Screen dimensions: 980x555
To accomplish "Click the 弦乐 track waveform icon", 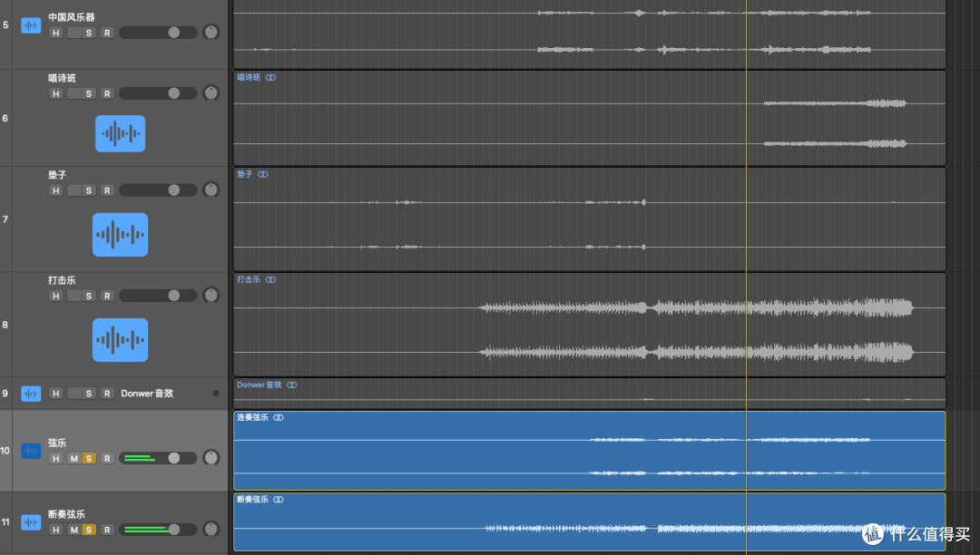I will click(x=31, y=451).
